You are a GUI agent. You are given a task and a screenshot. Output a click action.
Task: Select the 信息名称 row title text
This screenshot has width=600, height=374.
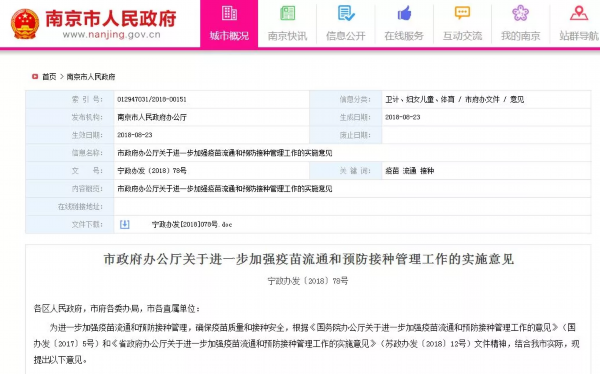click(225, 153)
